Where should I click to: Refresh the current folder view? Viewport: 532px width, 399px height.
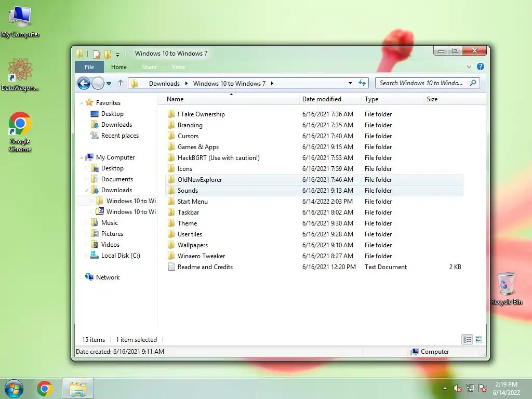pyautogui.click(x=362, y=83)
